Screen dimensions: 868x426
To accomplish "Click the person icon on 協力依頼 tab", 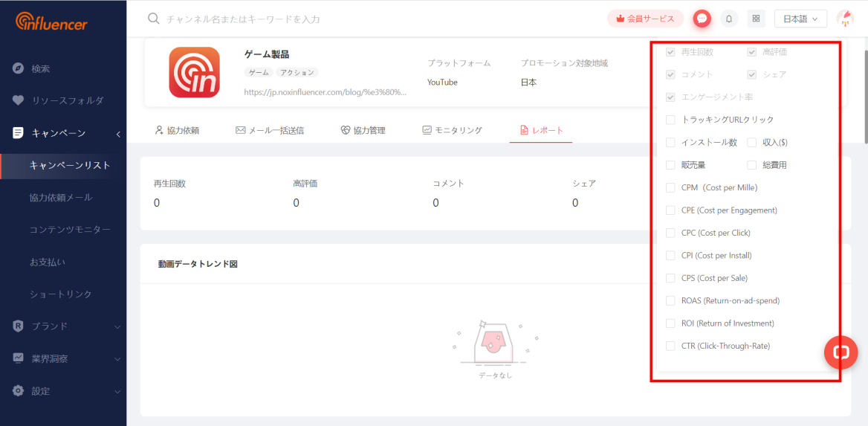I will (x=160, y=131).
